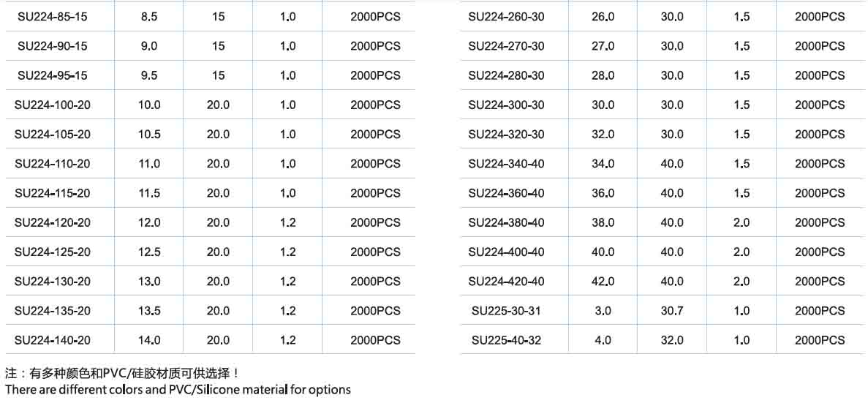This screenshot has height=403, width=868.
Task: Click the SU225-40-32 model cell
Action: click(506, 340)
